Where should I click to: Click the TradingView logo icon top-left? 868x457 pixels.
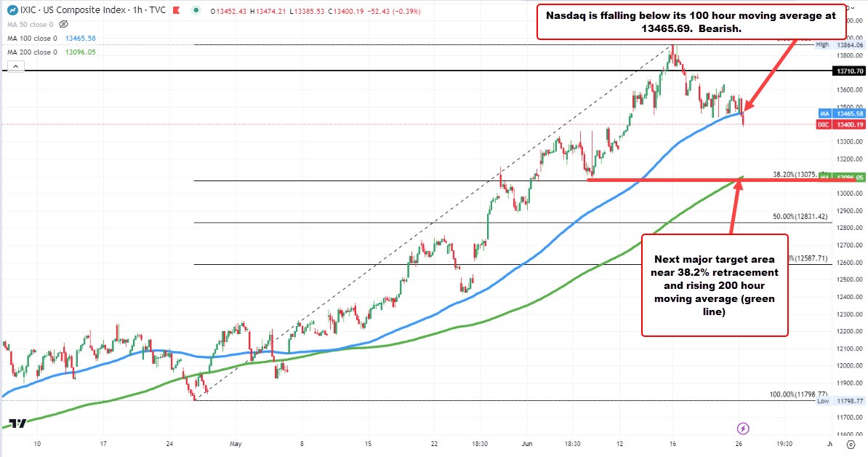point(12,9)
